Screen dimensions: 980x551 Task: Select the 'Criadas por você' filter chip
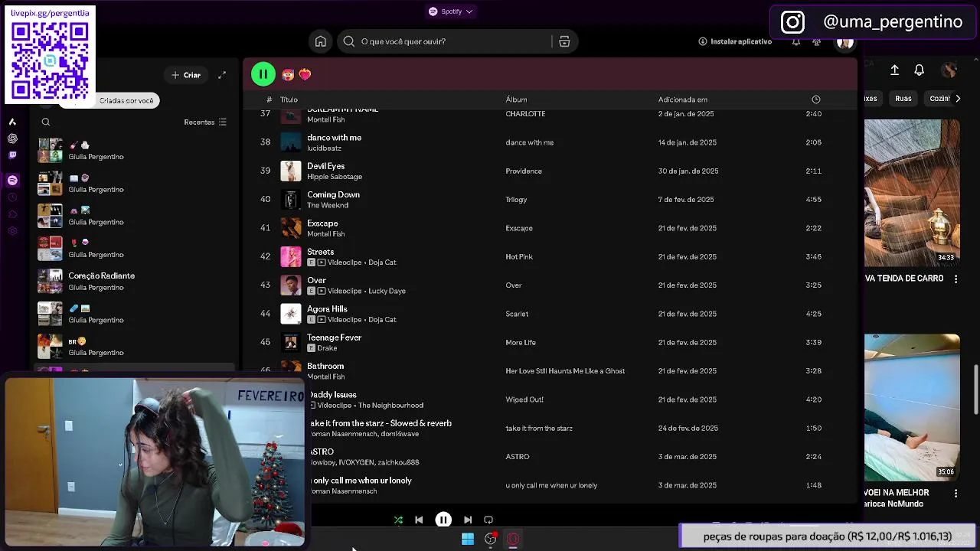pyautogui.click(x=126, y=100)
